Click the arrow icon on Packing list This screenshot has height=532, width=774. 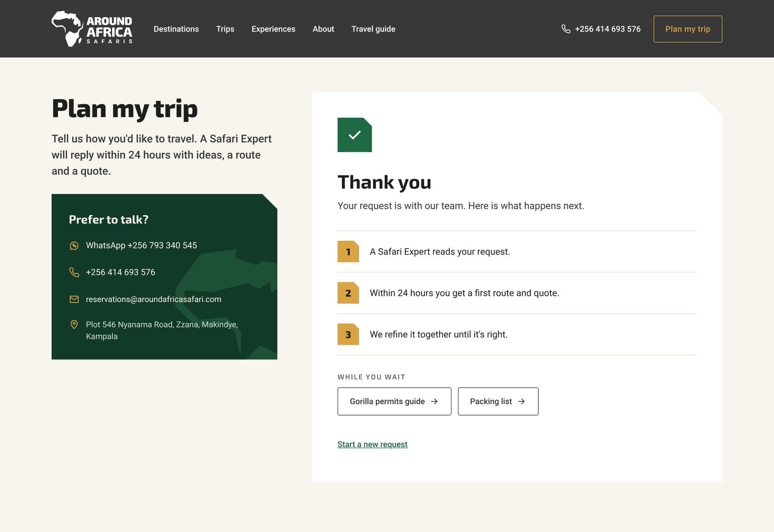(522, 401)
